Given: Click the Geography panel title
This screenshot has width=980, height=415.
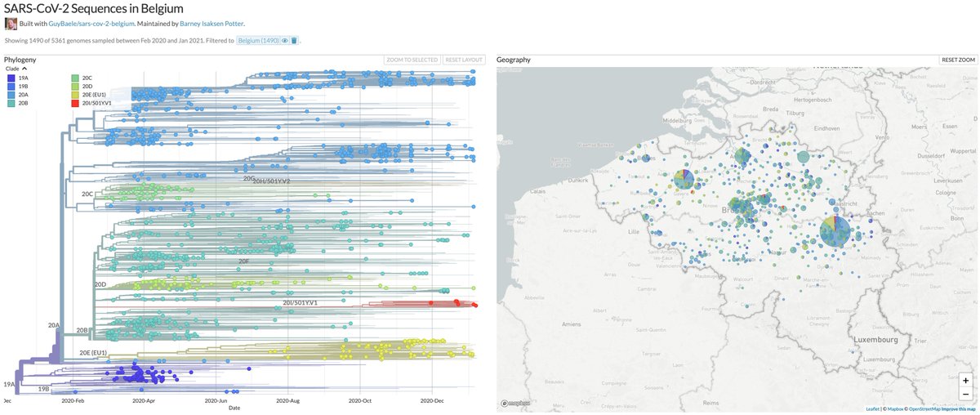Looking at the screenshot, I should click(x=514, y=60).
